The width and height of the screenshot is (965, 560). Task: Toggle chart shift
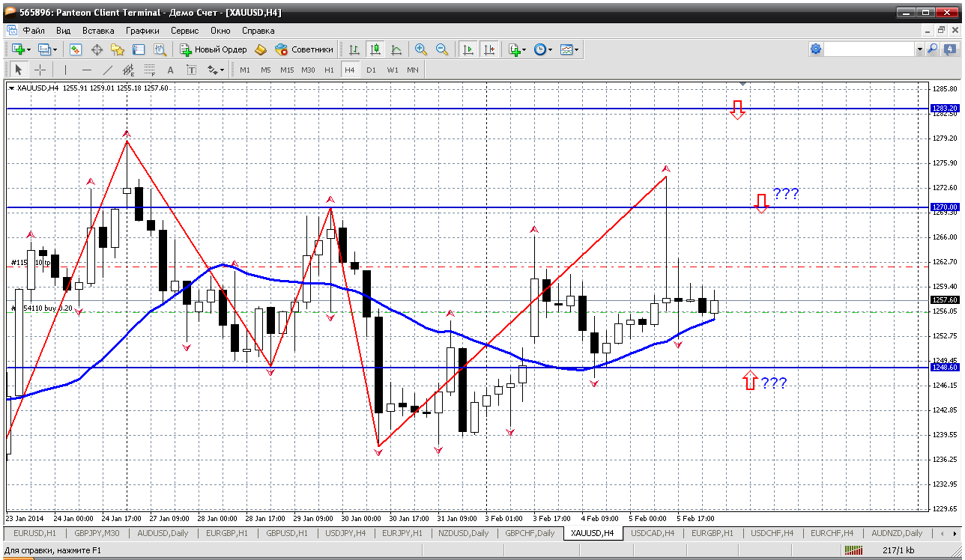pos(489,49)
